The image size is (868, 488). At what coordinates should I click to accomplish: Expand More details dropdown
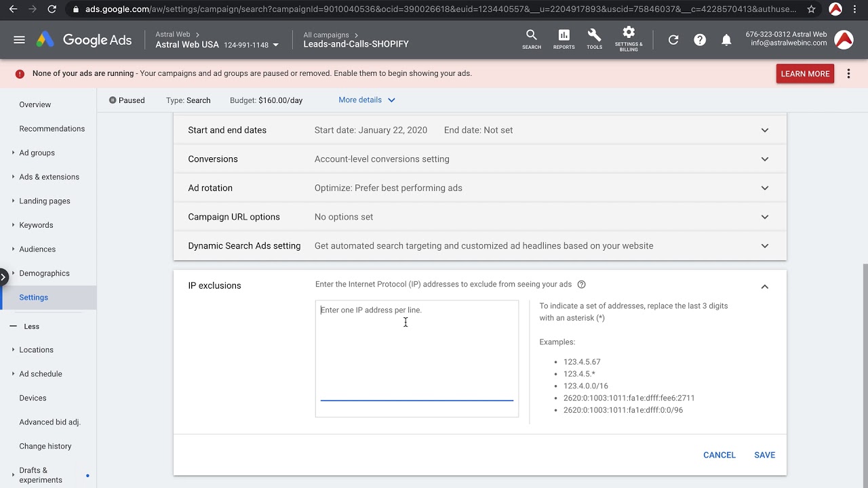click(367, 100)
